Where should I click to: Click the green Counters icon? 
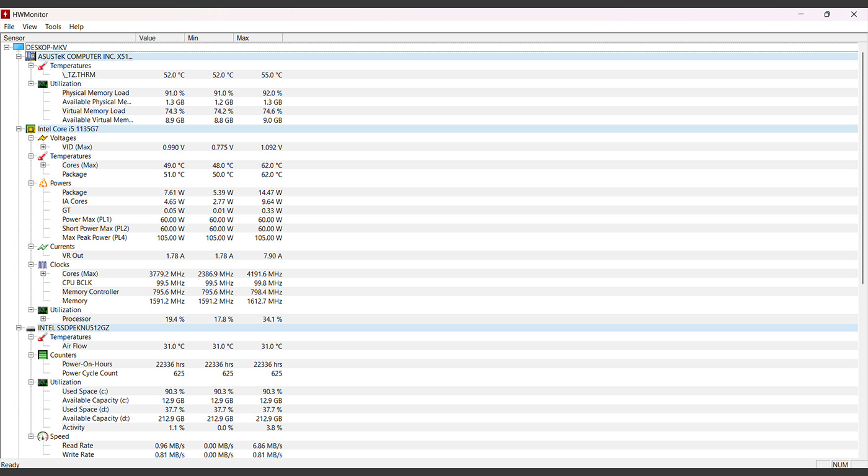coord(43,355)
